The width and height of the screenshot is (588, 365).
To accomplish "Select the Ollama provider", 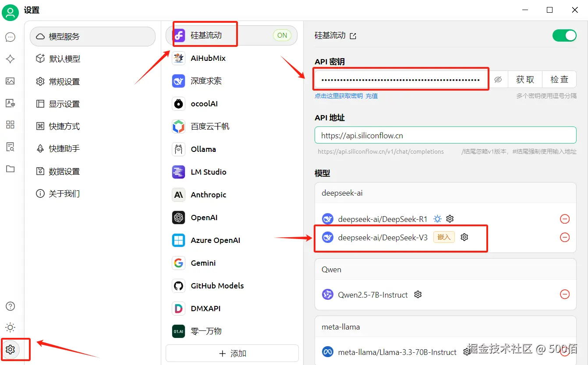I will point(231,149).
